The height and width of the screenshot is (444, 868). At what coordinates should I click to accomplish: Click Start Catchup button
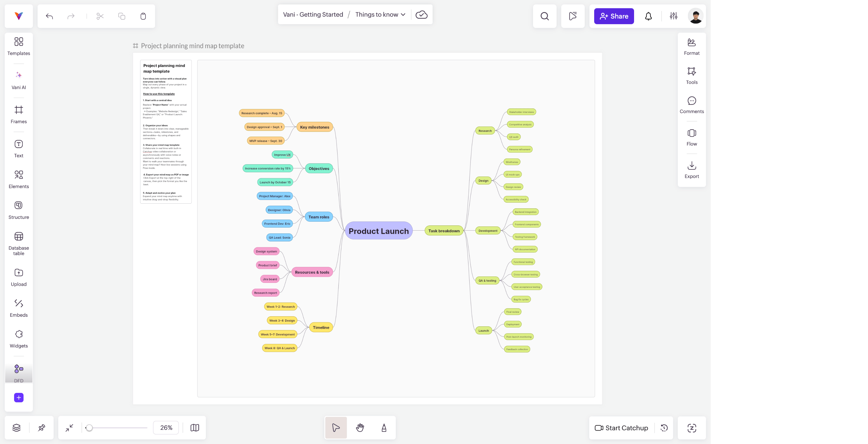(x=621, y=428)
